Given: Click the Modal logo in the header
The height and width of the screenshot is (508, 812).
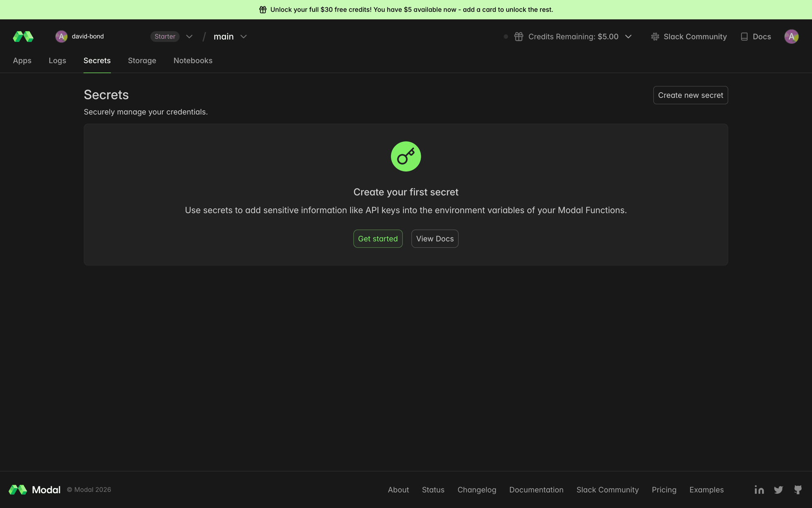Looking at the screenshot, I should point(23,36).
